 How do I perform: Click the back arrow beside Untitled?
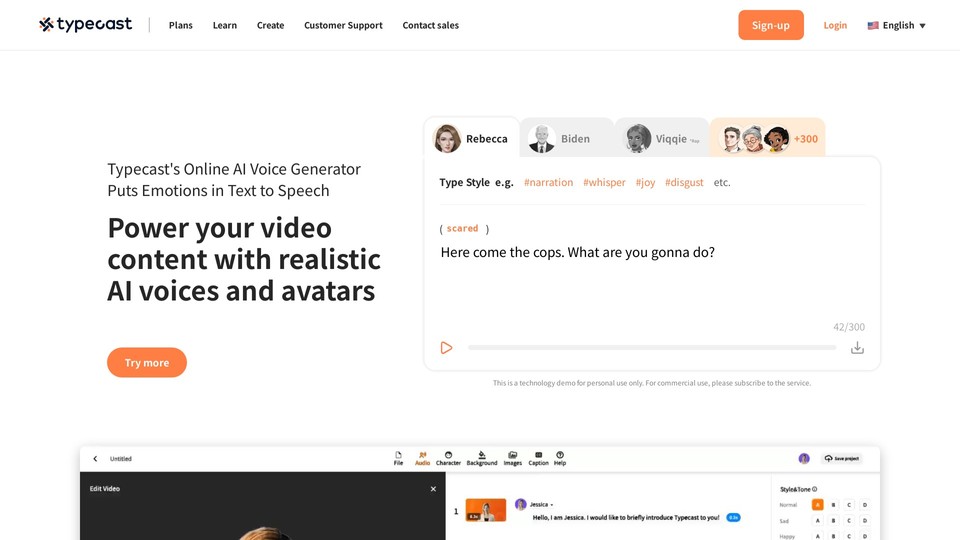[95, 459]
